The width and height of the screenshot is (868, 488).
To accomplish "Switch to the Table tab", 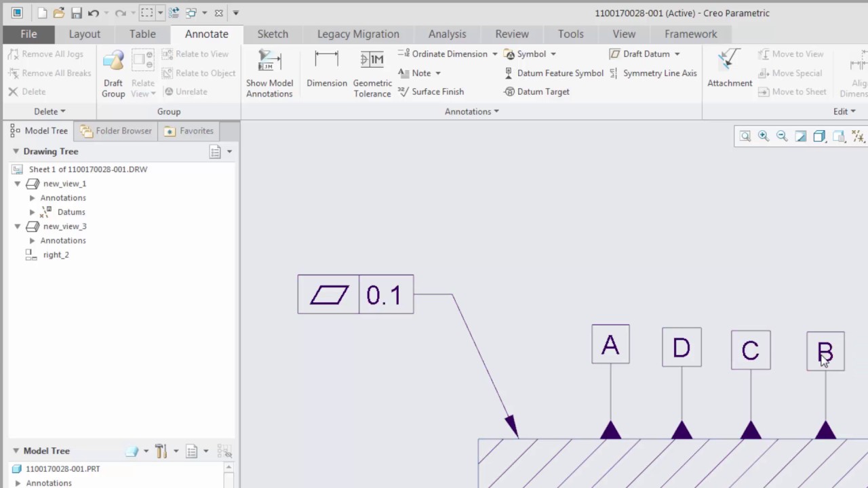I will point(142,34).
